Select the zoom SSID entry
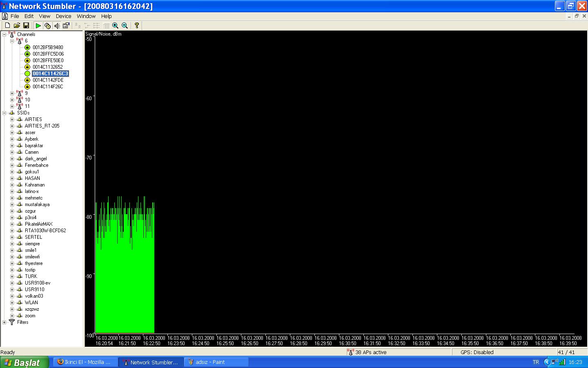The height and width of the screenshot is (368, 588). [x=30, y=316]
